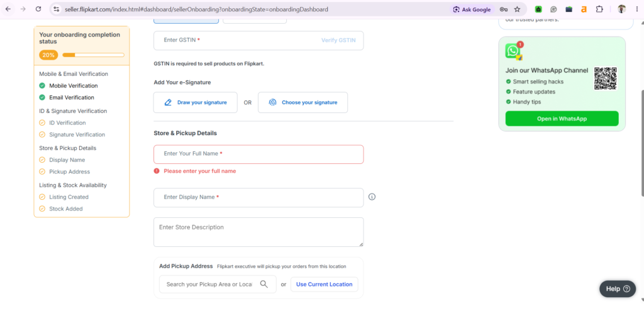Image resolution: width=644 pixels, height=326 pixels.
Task: Open the Help button
Action: [618, 289]
